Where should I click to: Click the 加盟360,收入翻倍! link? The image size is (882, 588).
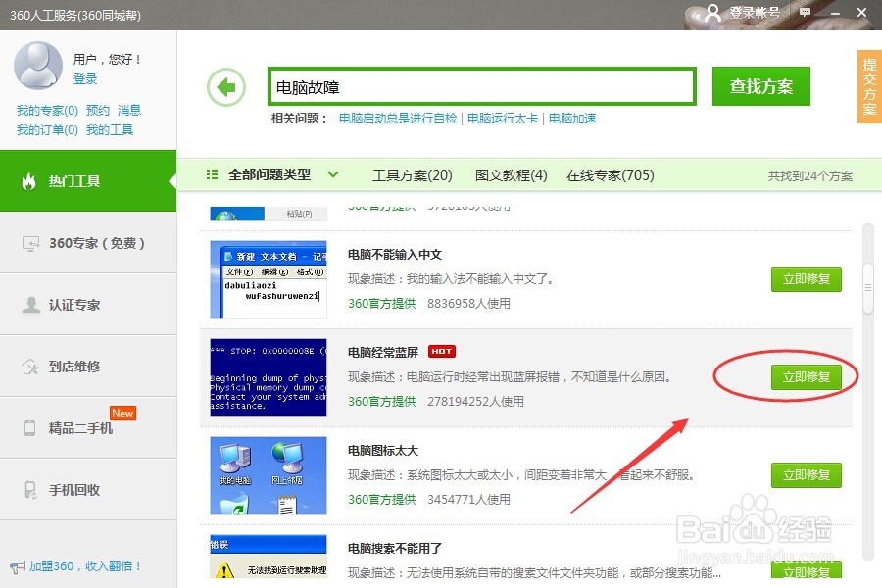point(85,566)
